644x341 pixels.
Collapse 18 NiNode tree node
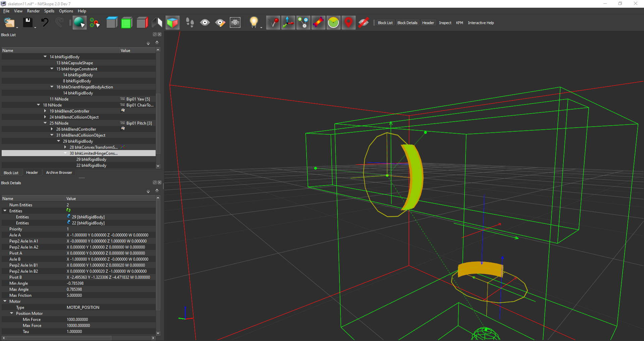pyautogui.click(x=38, y=105)
